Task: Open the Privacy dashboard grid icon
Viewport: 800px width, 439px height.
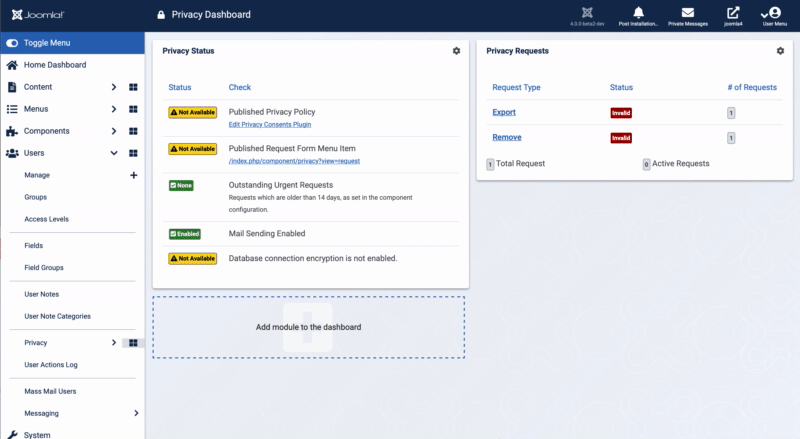Action: coord(133,343)
